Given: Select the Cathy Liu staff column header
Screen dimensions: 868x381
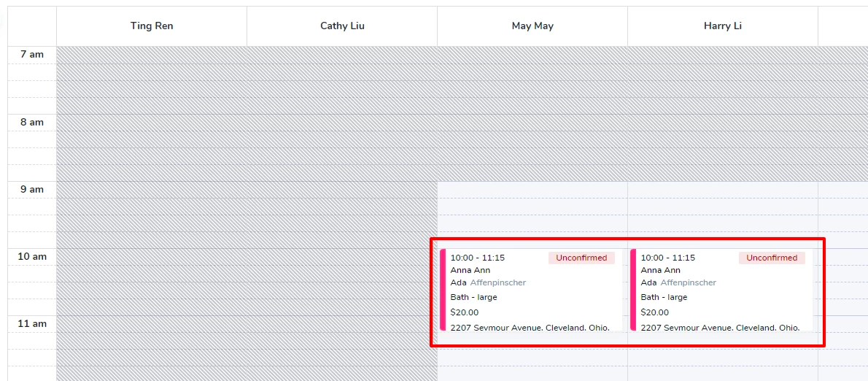Looking at the screenshot, I should tap(342, 26).
